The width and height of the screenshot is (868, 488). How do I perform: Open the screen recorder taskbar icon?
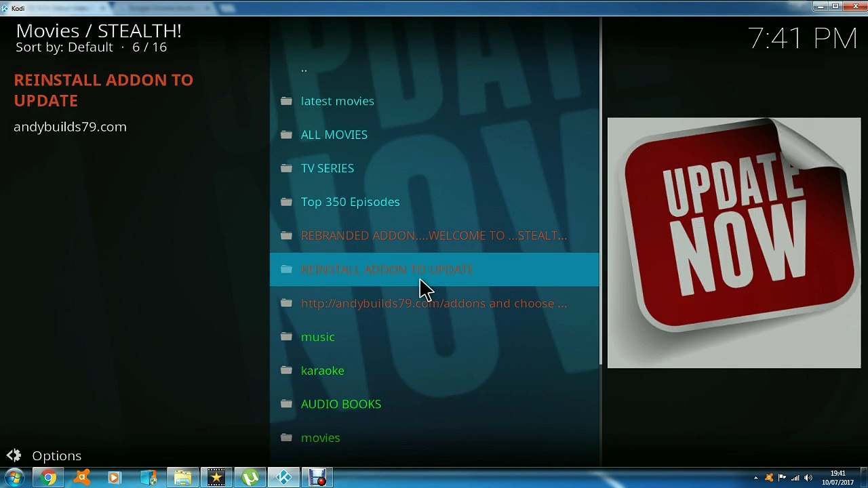click(318, 478)
